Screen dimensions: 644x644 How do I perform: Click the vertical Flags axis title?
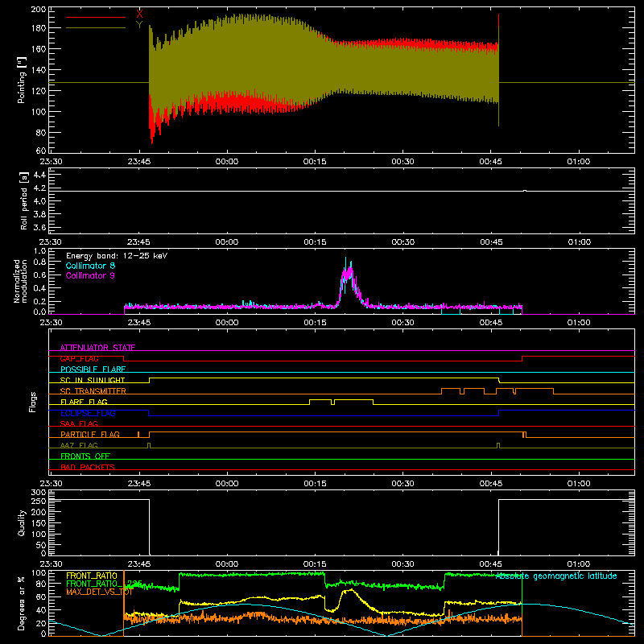(x=33, y=402)
